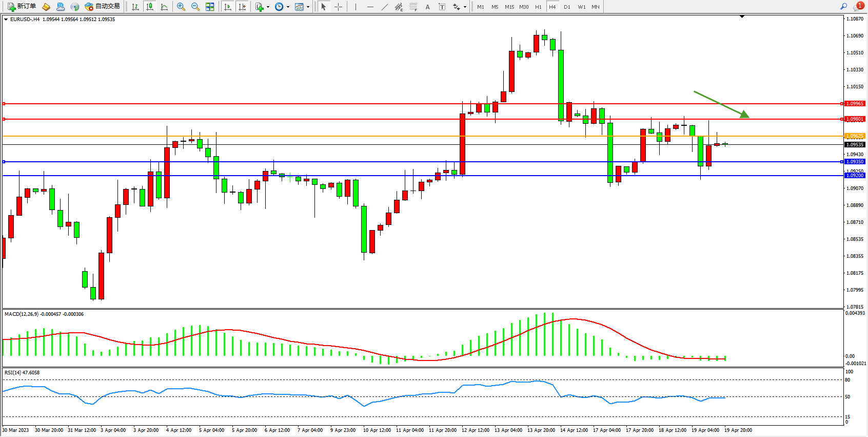868x437 pixels.
Task: Zoom in on the chart
Action: click(181, 7)
